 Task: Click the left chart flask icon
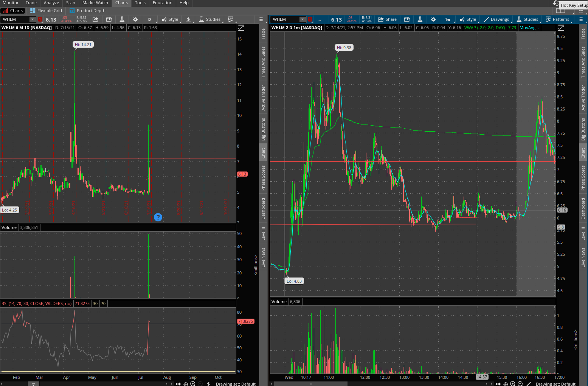point(122,19)
